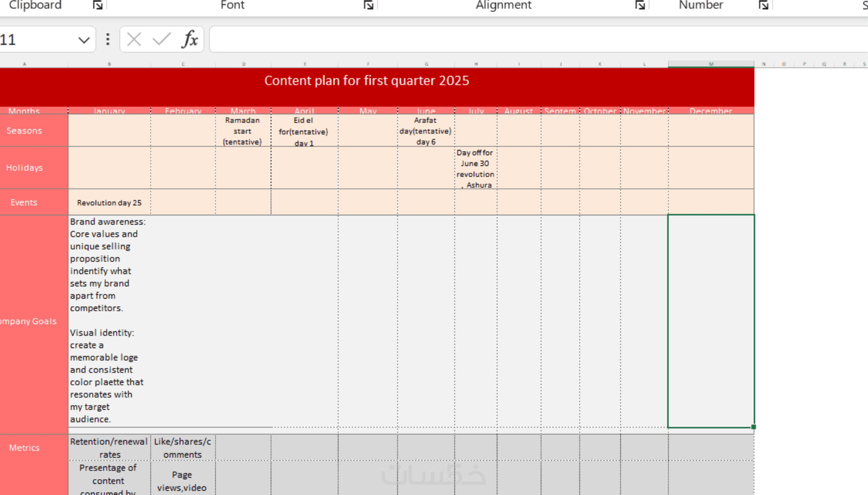The image size is (868, 495).
Task: Select the 'October' month cell
Action: point(600,111)
